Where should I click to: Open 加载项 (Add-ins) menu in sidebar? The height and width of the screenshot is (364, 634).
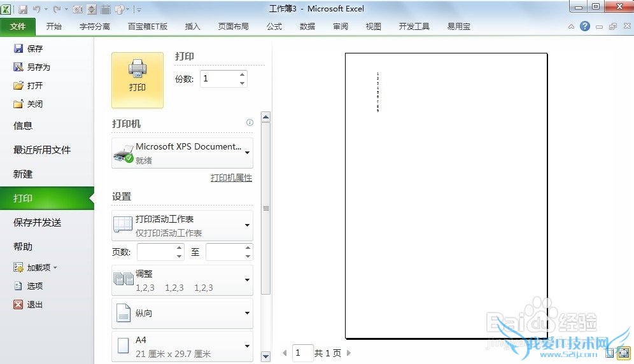pyautogui.click(x=35, y=267)
